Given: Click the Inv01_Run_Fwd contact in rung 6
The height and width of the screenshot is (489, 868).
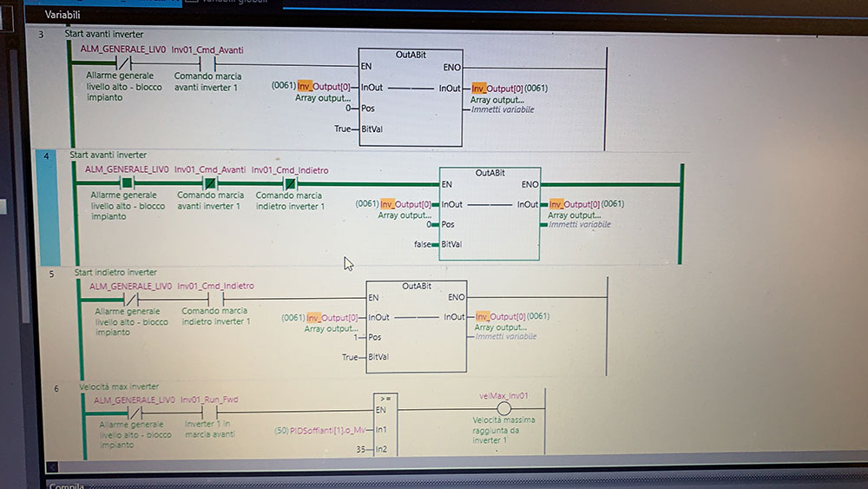Looking at the screenshot, I should [x=208, y=412].
